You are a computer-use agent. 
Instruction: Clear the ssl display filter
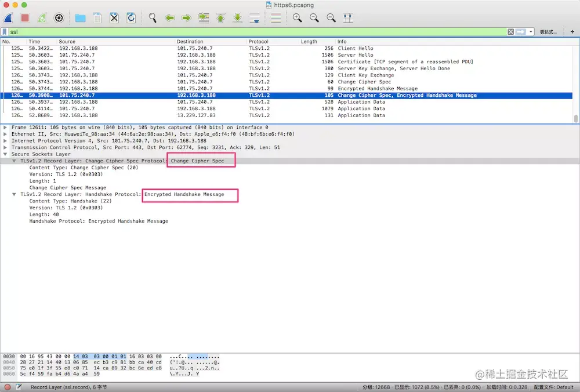pyautogui.click(x=510, y=32)
